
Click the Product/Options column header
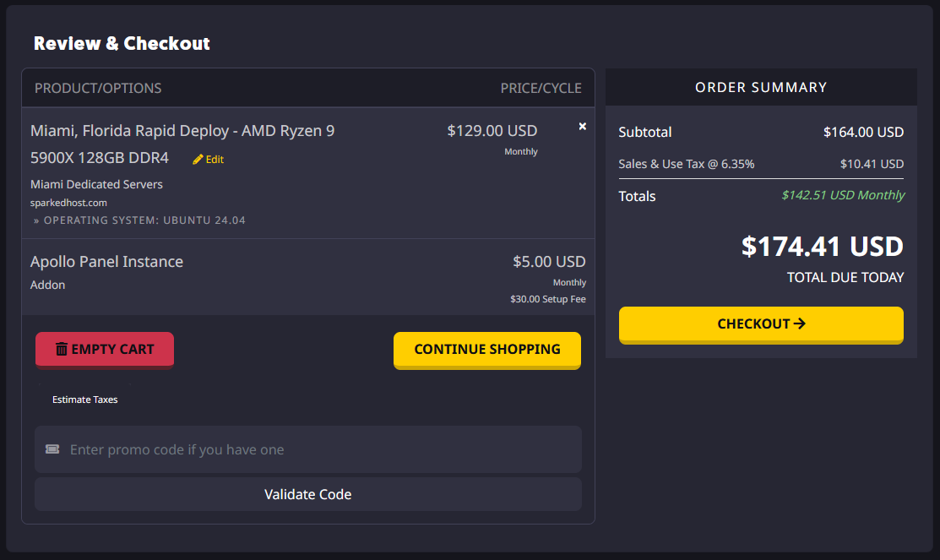[98, 88]
